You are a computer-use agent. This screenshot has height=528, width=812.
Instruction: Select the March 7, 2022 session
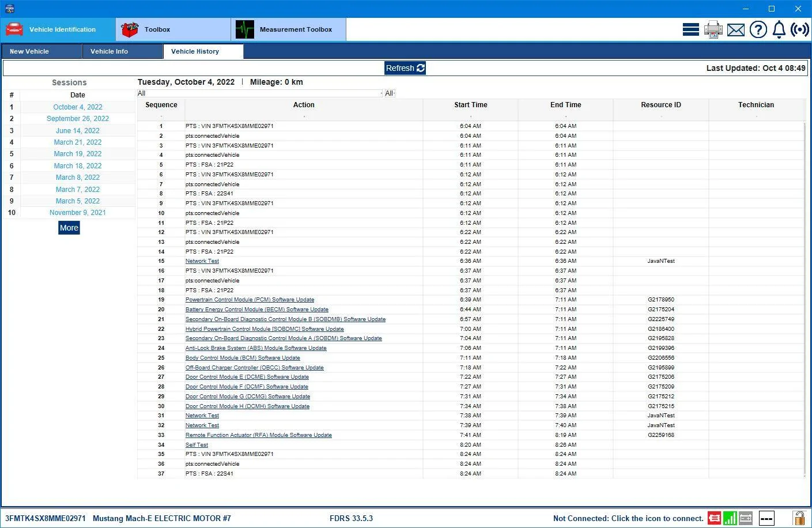(x=78, y=190)
